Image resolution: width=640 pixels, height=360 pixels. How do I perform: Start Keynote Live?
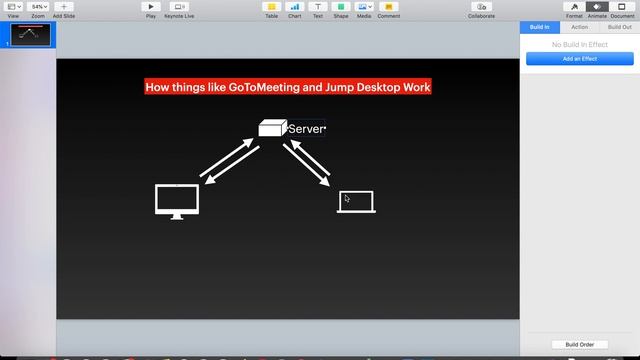coord(179,7)
